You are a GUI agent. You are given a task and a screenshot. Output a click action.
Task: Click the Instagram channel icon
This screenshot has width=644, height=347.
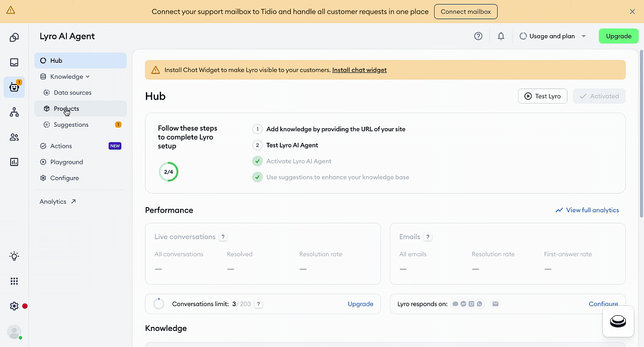pyautogui.click(x=471, y=304)
